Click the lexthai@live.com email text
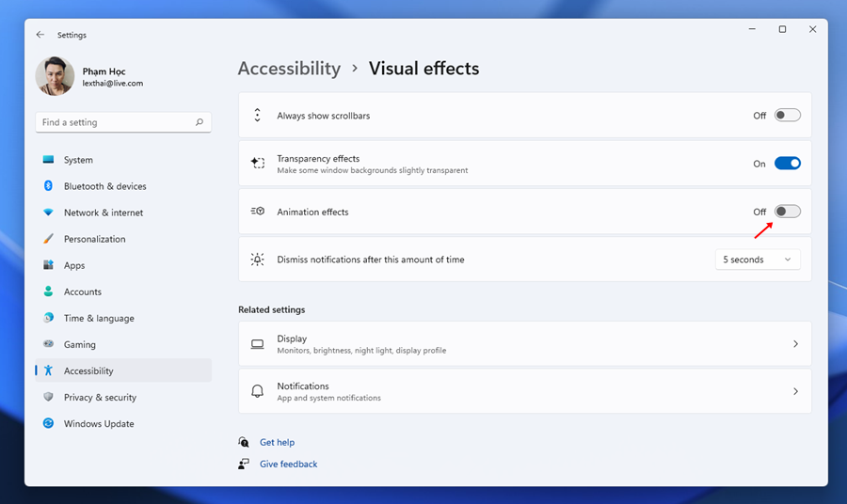Screen dimensions: 847x504 [x=112, y=83]
